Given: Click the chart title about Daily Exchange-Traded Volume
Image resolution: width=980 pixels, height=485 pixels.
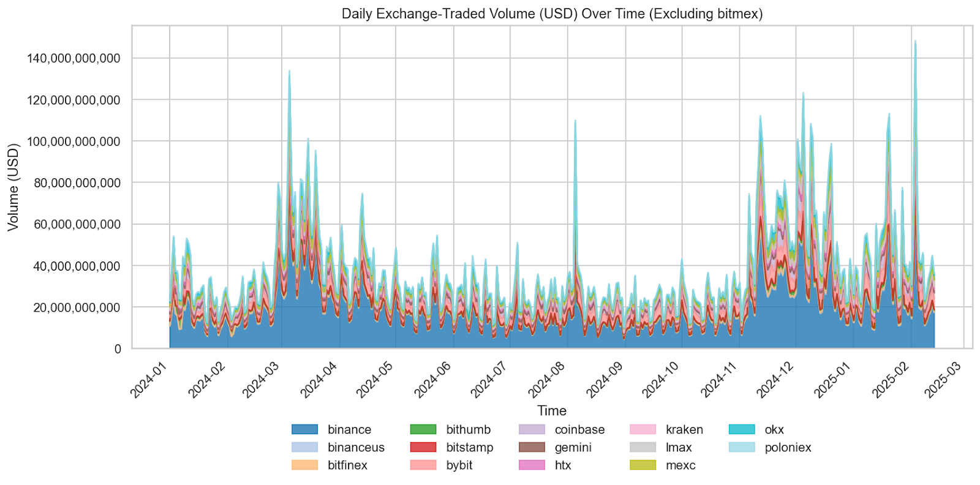Looking at the screenshot, I should click(552, 14).
